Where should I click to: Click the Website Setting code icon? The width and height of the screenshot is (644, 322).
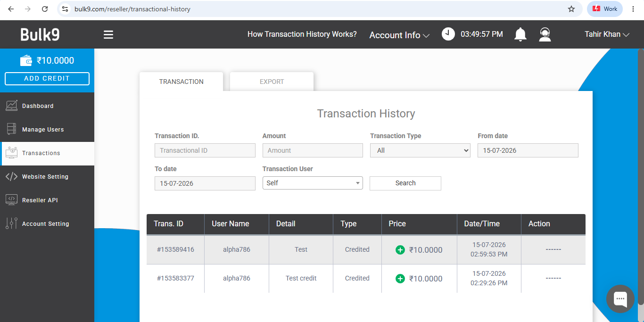tap(12, 176)
